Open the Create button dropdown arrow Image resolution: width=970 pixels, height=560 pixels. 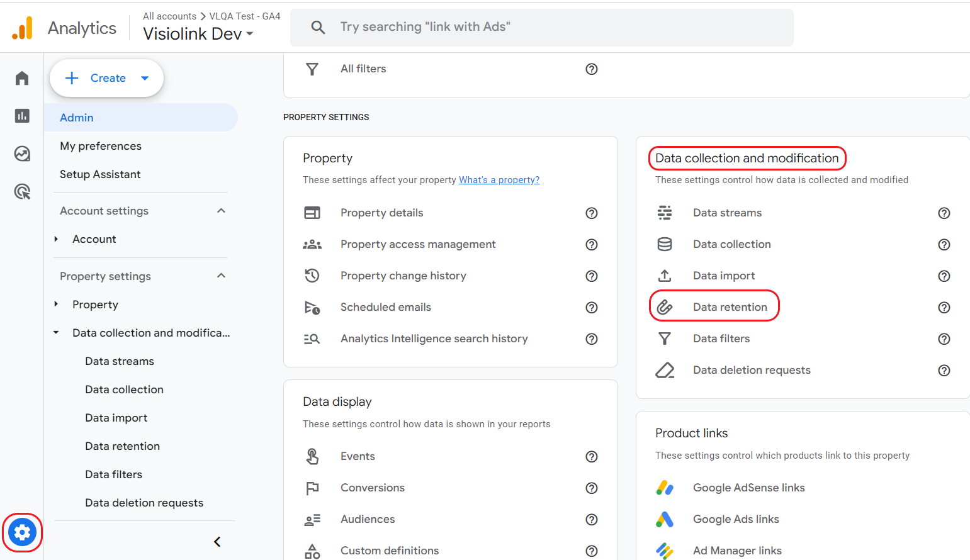coord(145,78)
